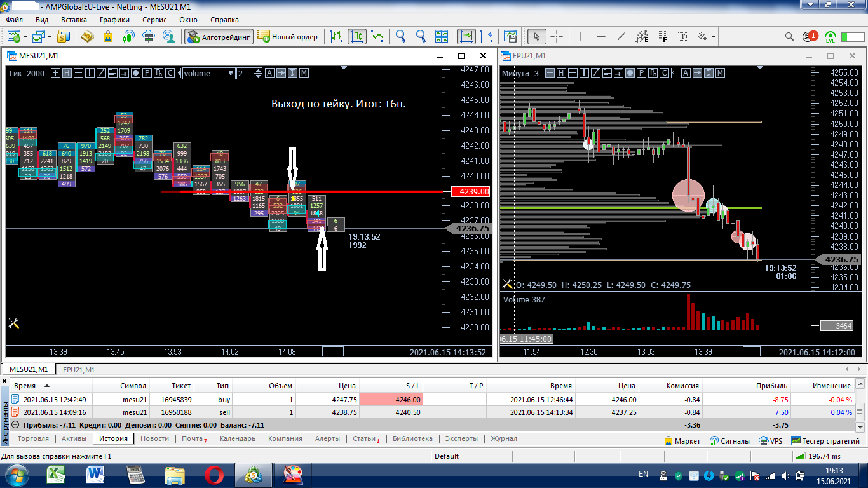The image size is (868, 488).
Task: Select the vertical line drawing tool
Action: tap(581, 36)
